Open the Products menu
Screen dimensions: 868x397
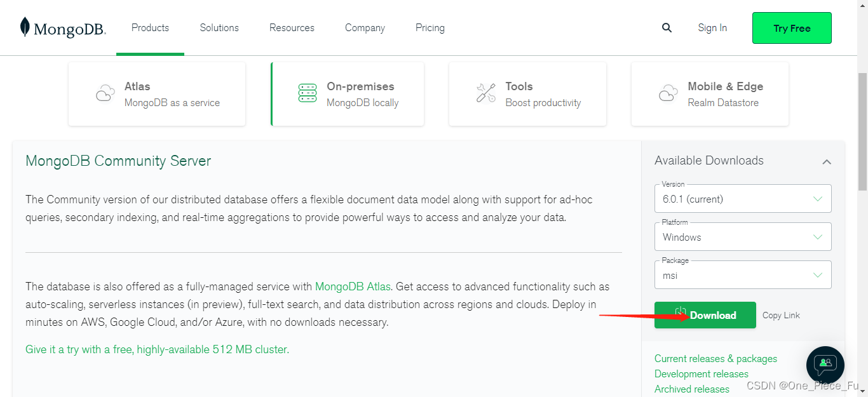pos(151,28)
